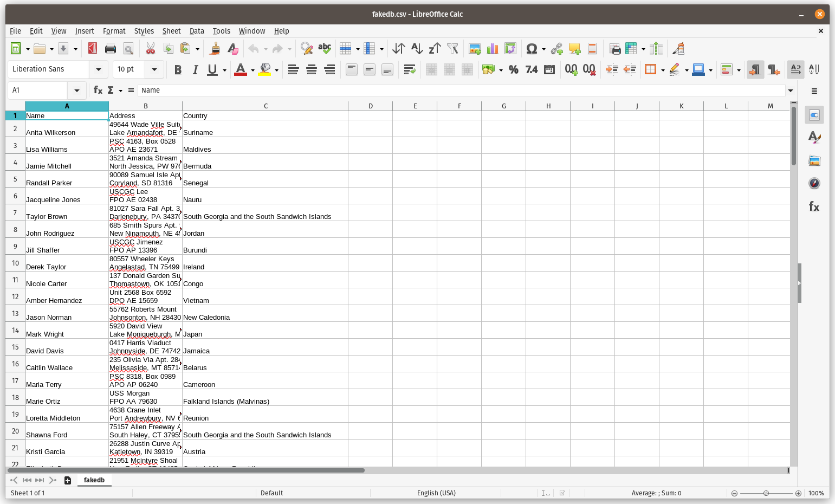The height and width of the screenshot is (504, 835).
Task: Toggle bold formatting
Action: (178, 69)
